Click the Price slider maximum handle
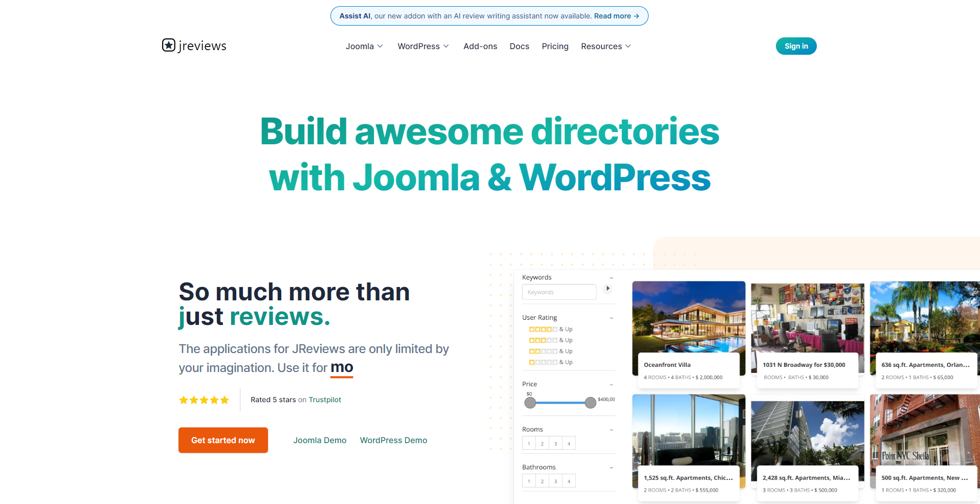The width and height of the screenshot is (980, 504). (590, 403)
